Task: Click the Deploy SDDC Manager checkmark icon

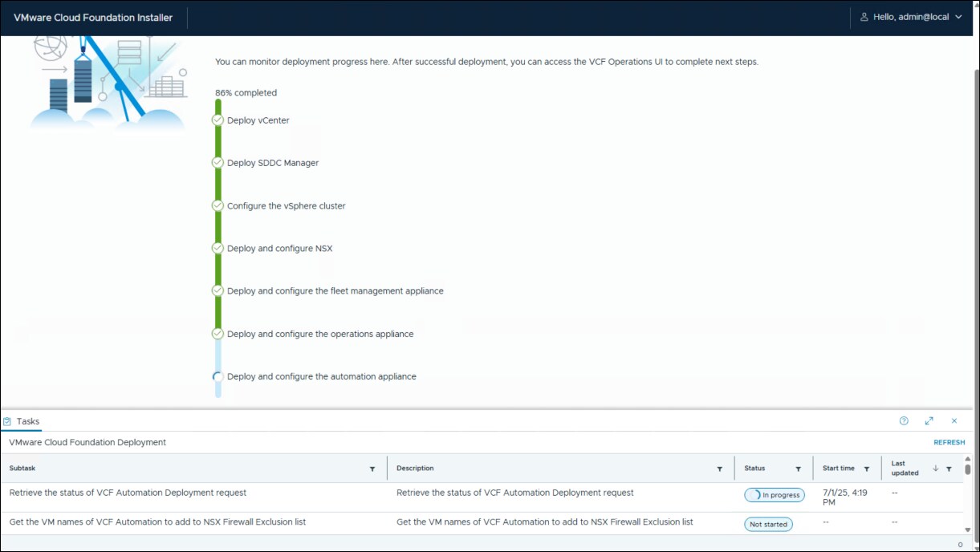Action: pos(218,163)
